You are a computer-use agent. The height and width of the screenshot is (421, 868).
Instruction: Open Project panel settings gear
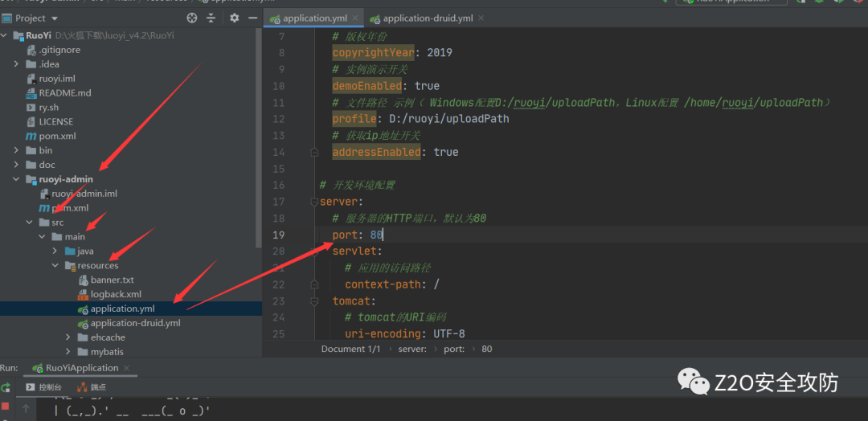[234, 18]
